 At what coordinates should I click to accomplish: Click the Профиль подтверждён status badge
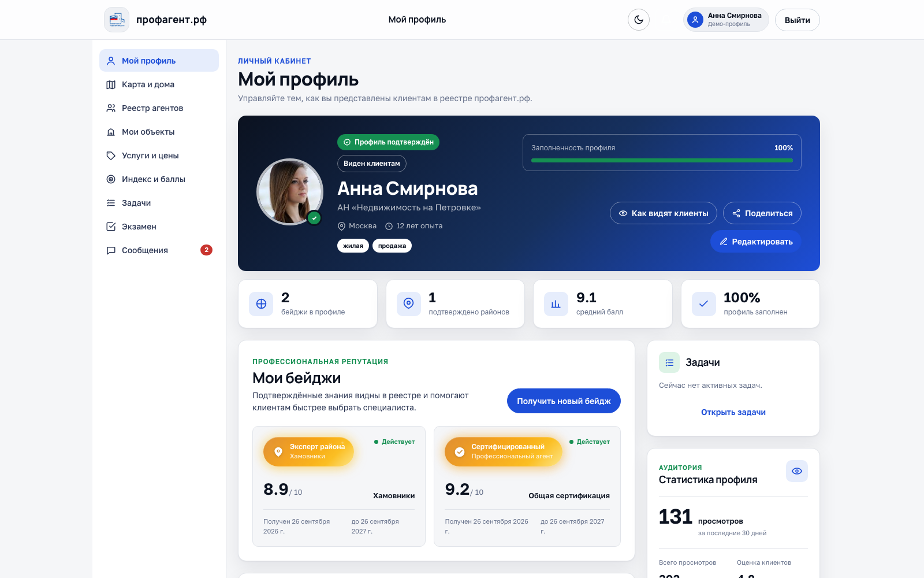coord(388,142)
